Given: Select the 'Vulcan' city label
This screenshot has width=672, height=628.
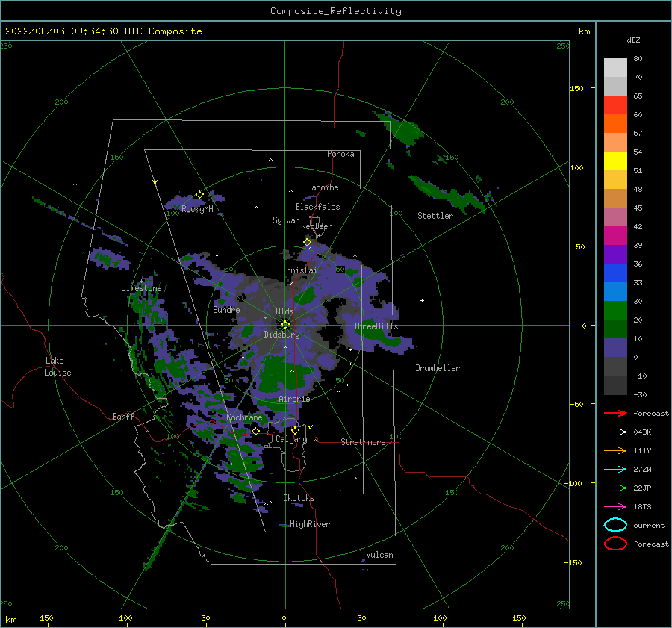Looking at the screenshot, I should coord(380,555).
